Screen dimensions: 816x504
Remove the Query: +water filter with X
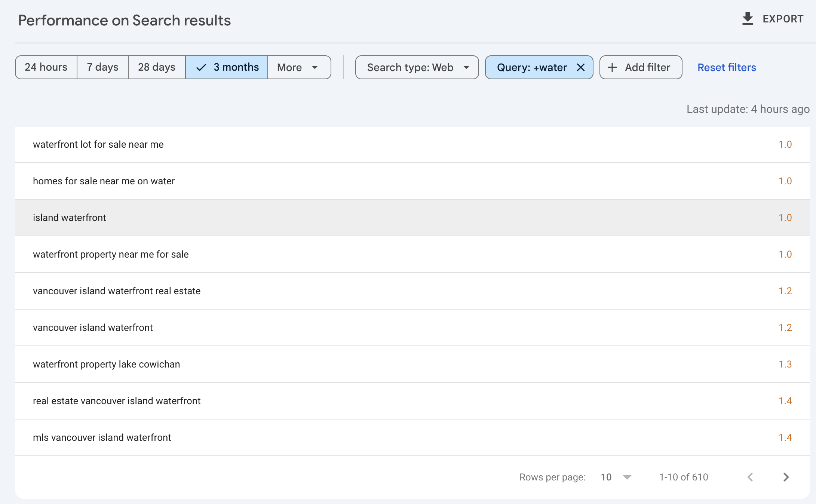(x=580, y=67)
